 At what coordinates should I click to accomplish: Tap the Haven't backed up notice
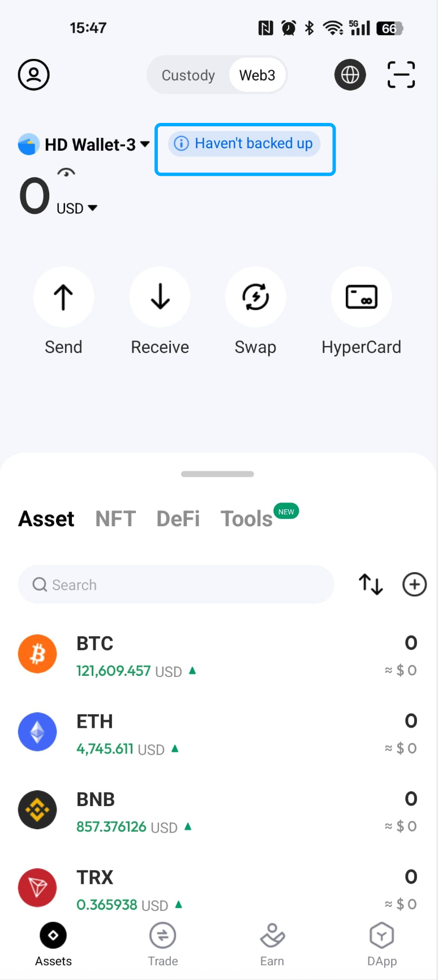(x=244, y=144)
